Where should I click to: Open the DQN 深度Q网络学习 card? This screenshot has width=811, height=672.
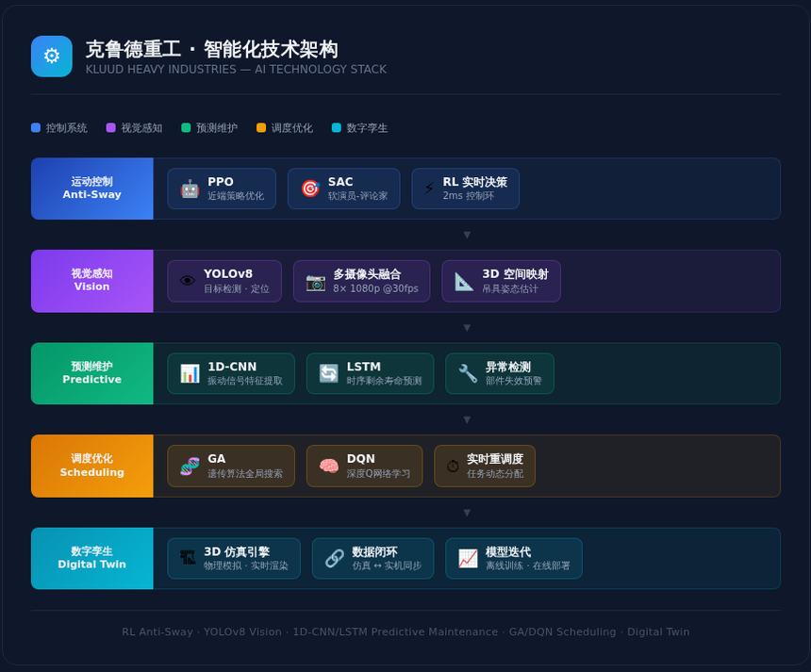365,466
